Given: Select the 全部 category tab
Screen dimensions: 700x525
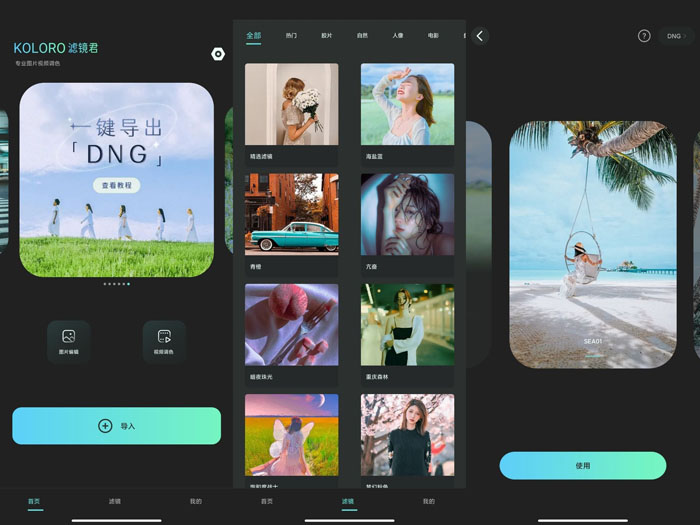Looking at the screenshot, I should [254, 36].
